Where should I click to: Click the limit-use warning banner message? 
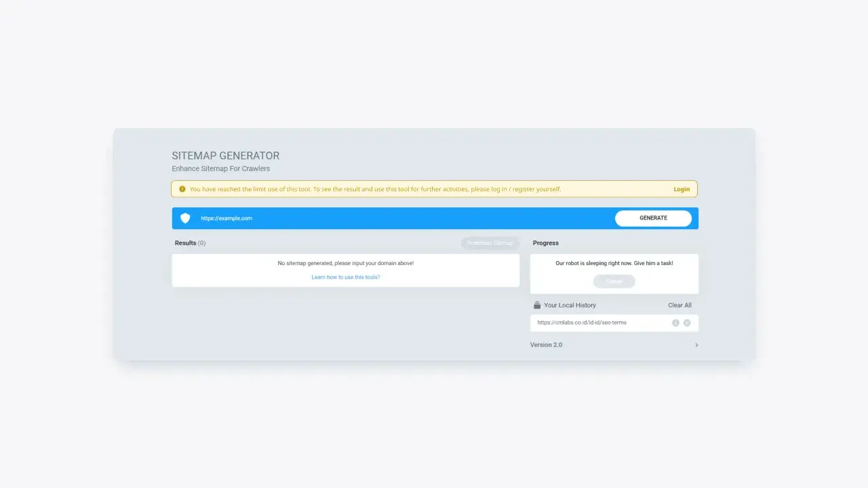376,189
